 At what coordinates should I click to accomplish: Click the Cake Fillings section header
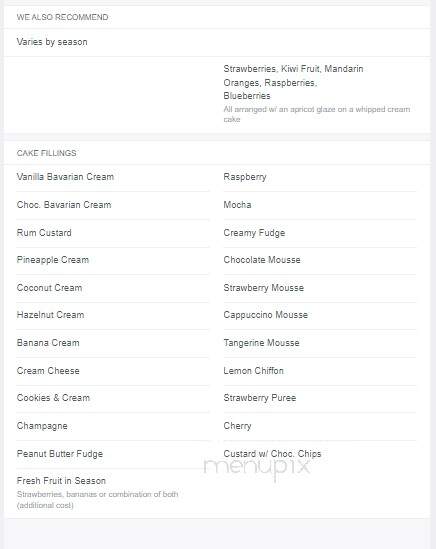point(47,153)
